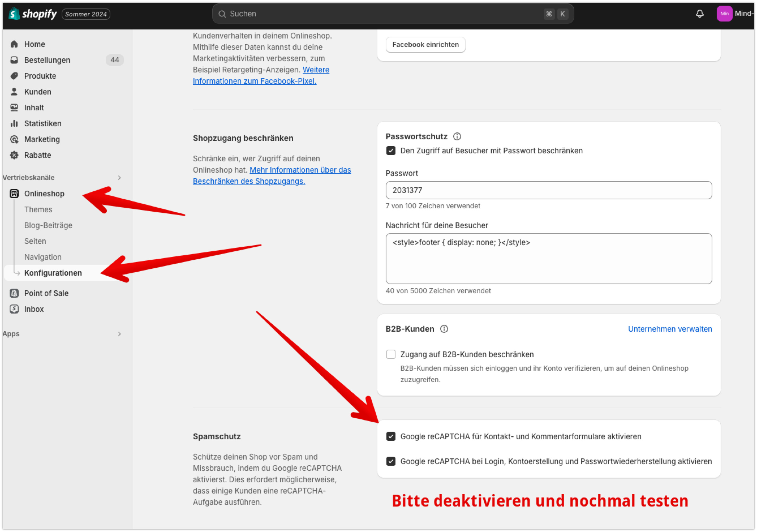Open info icon beside Passwortschutz
The image size is (757, 532).
pyautogui.click(x=457, y=136)
